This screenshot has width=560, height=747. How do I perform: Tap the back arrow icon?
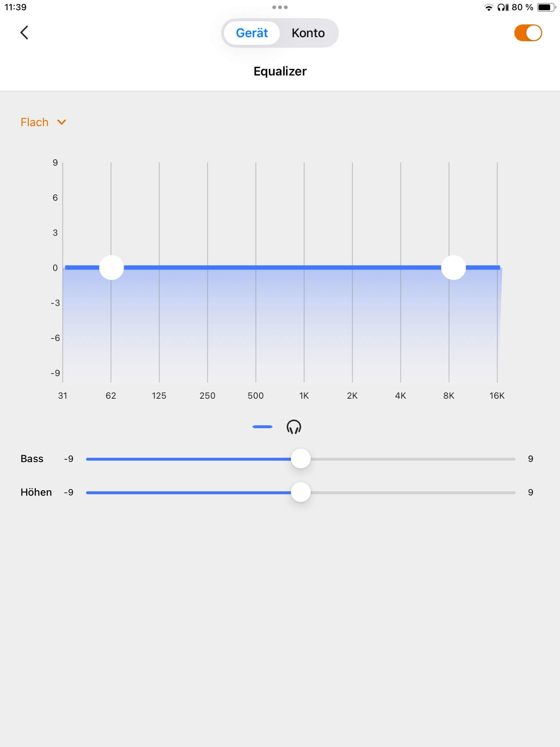24,32
